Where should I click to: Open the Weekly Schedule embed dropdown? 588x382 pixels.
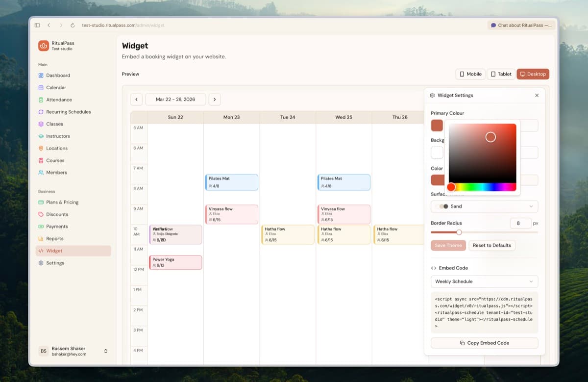(485, 281)
